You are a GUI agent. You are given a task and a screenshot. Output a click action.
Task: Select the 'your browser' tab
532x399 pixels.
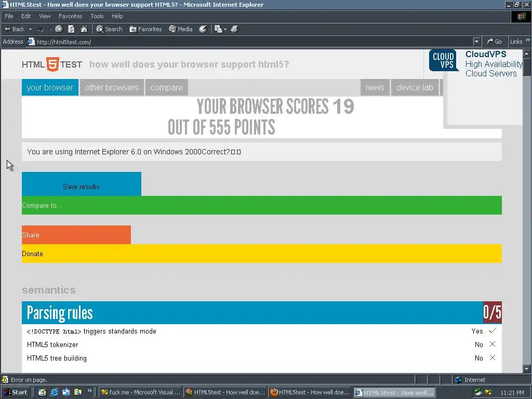pos(50,87)
